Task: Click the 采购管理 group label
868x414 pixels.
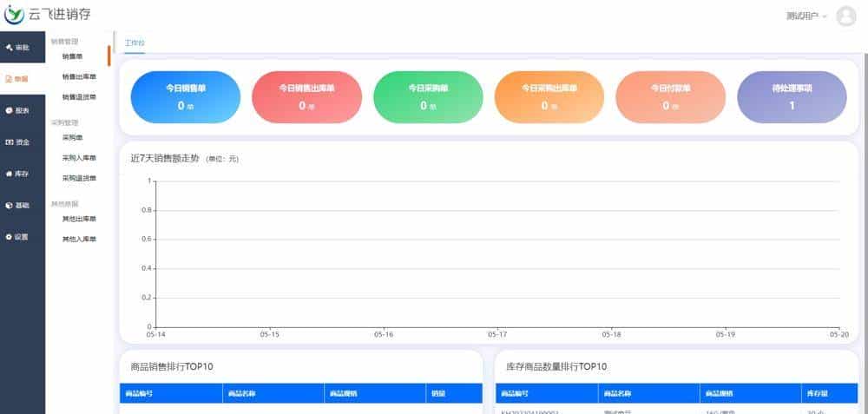Action: (x=65, y=122)
